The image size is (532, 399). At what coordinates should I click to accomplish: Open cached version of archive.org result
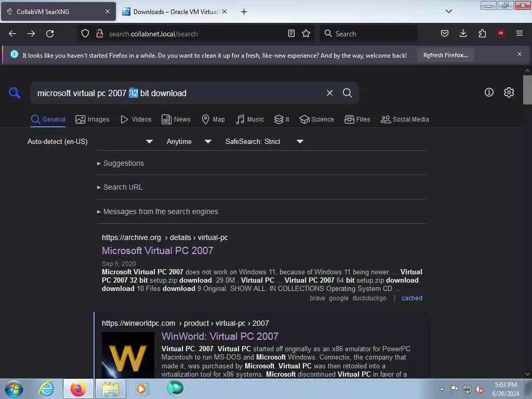point(412,298)
